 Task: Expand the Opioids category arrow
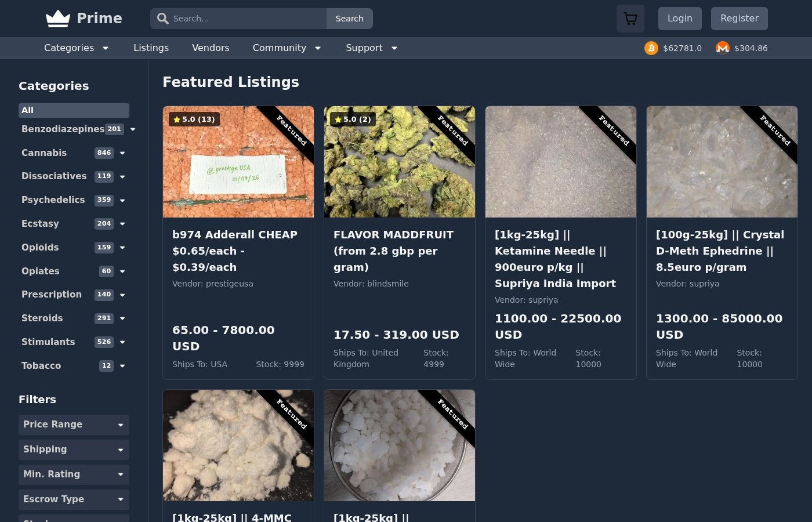pos(122,248)
